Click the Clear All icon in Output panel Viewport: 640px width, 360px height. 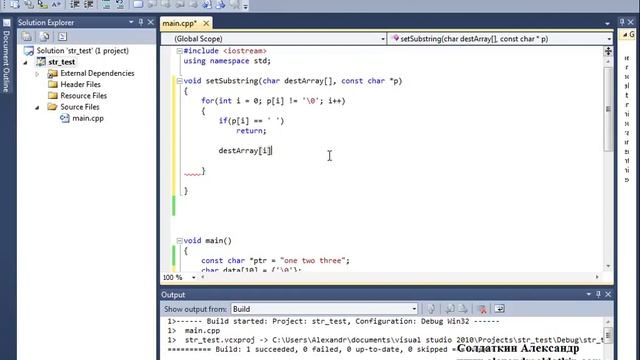tap(482, 309)
